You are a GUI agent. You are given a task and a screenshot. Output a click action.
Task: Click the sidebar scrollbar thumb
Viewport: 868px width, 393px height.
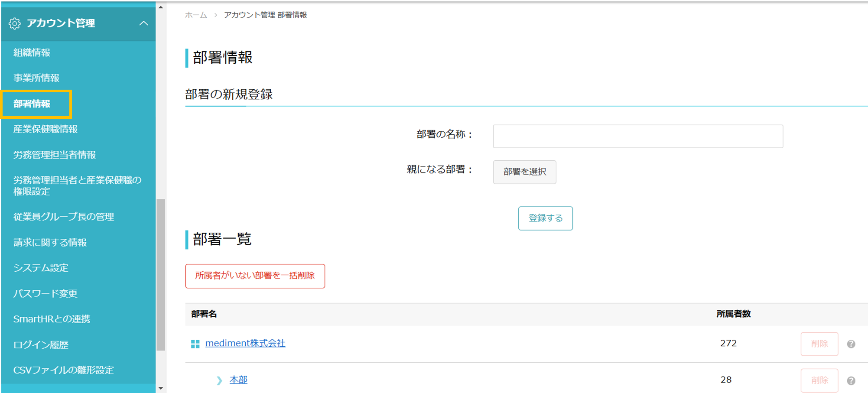coord(161,275)
